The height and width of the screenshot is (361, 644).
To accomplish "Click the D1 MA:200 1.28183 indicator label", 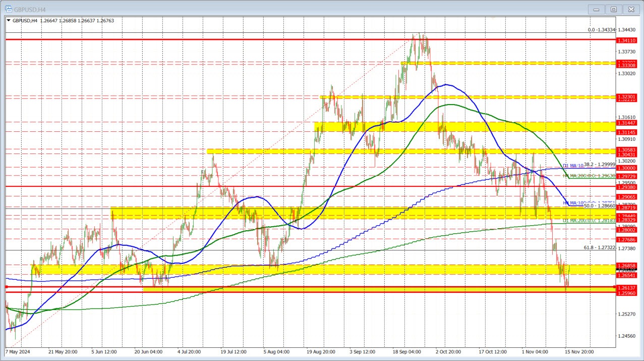I will (589, 221).
